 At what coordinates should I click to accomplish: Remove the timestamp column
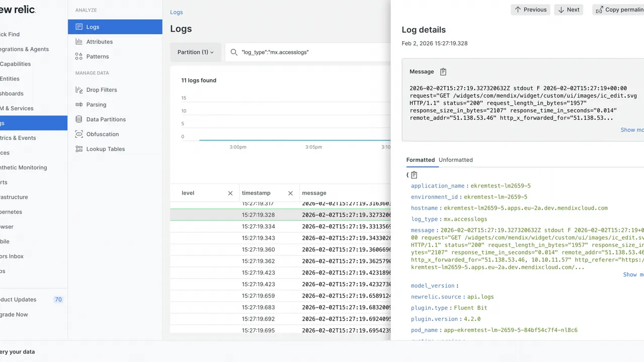coord(290,193)
